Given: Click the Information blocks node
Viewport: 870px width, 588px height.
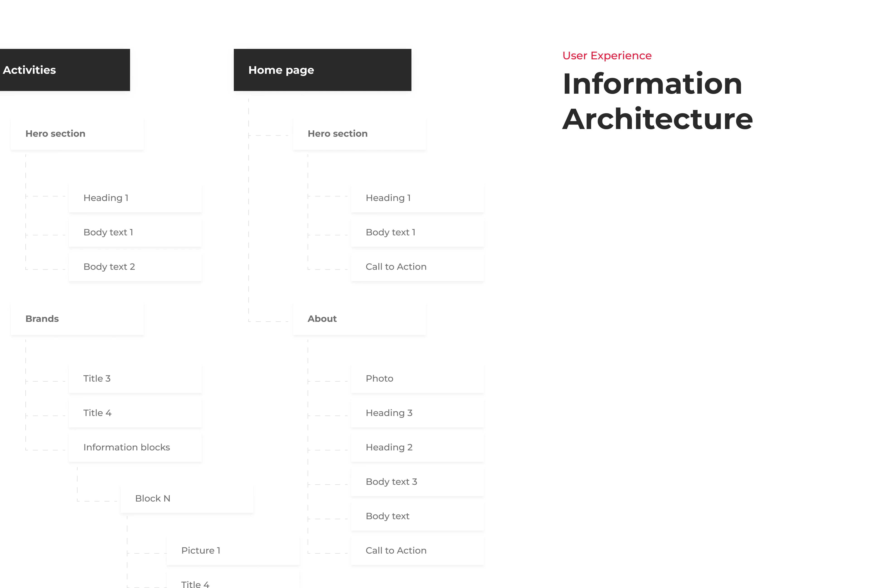Looking at the screenshot, I should coord(135,447).
